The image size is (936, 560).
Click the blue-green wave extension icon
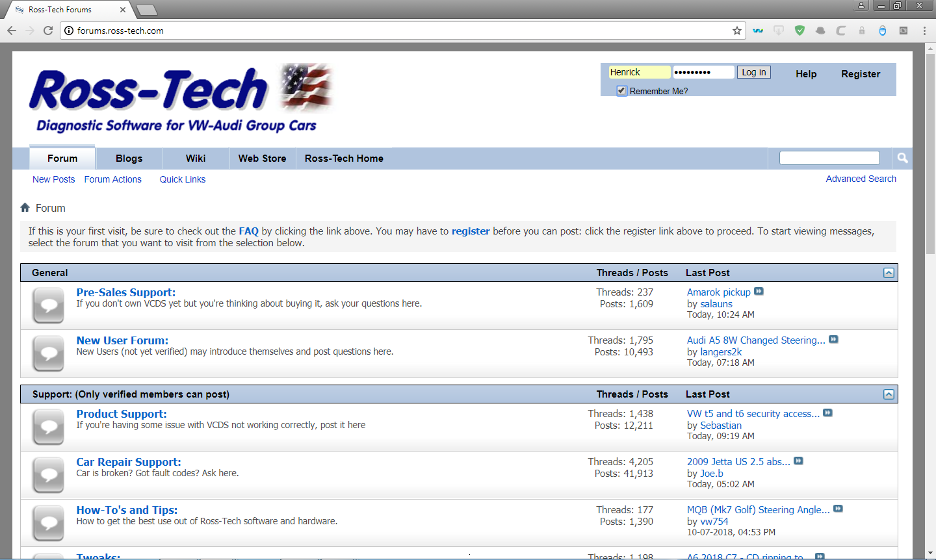coord(758,31)
